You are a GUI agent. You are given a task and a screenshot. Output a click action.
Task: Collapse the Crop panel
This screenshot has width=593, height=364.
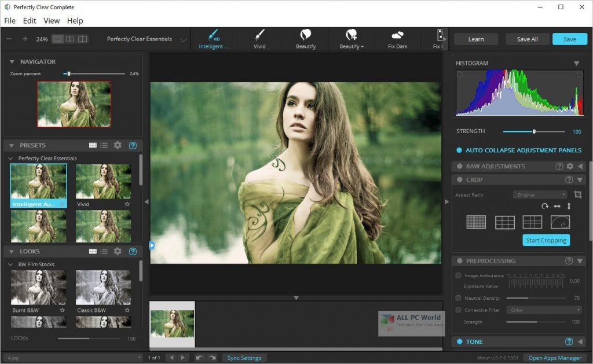580,179
